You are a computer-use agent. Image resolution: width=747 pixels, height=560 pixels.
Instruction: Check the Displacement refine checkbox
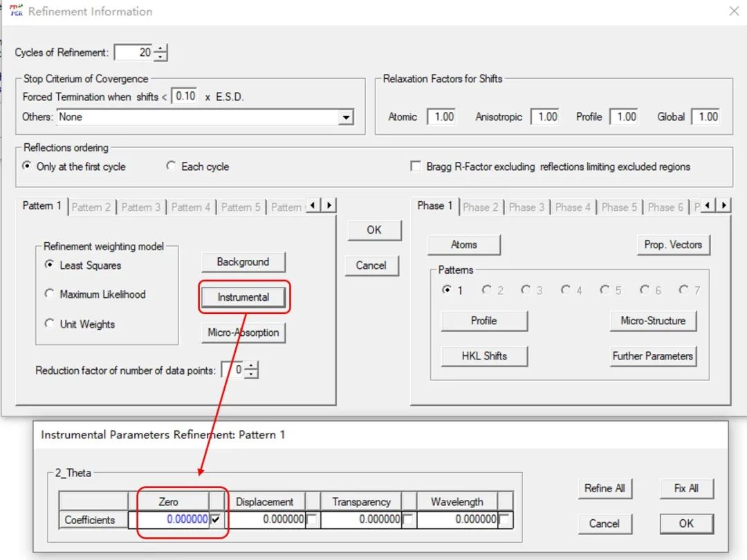(x=313, y=520)
